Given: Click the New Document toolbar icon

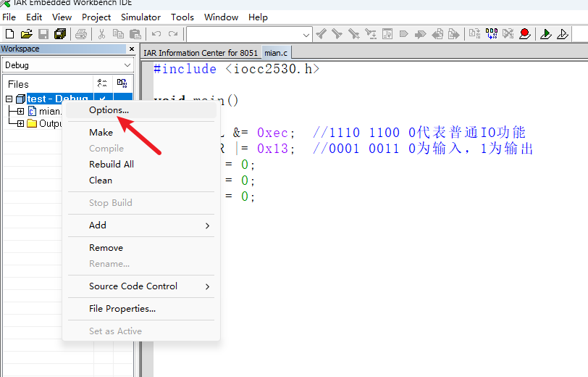Looking at the screenshot, I should 9,34.
